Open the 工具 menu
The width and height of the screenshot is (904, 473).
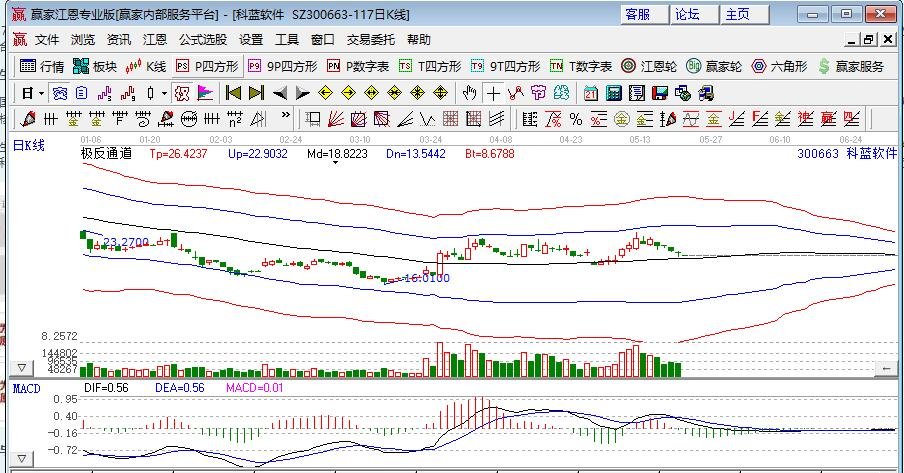[287, 40]
